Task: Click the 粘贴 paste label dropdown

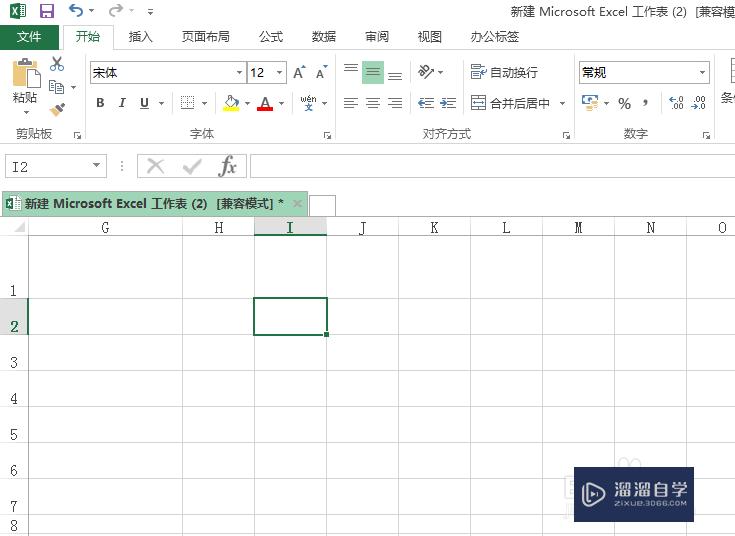Action: pos(25,103)
